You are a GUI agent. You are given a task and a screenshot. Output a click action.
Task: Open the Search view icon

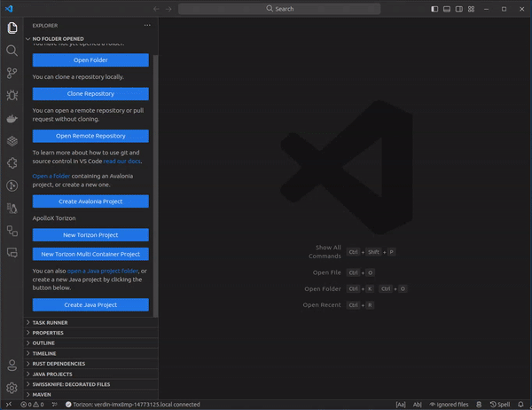[12, 51]
